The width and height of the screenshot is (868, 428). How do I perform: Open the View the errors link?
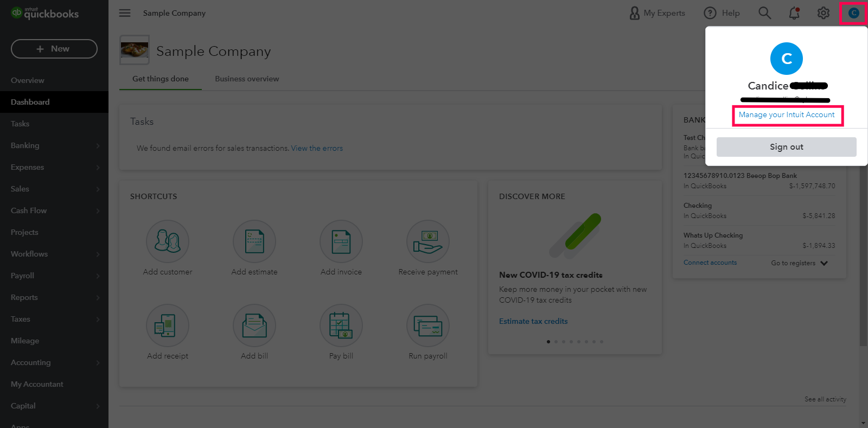[x=317, y=148]
